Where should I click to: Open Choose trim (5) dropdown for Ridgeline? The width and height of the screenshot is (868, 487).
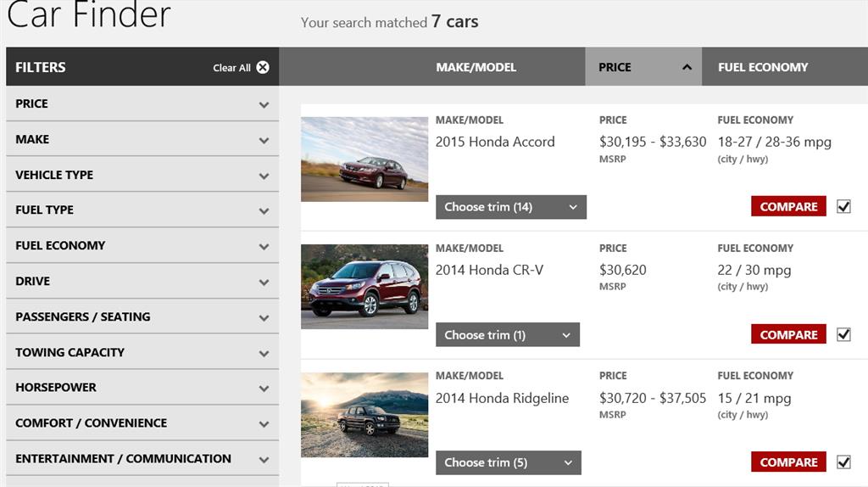coord(509,462)
